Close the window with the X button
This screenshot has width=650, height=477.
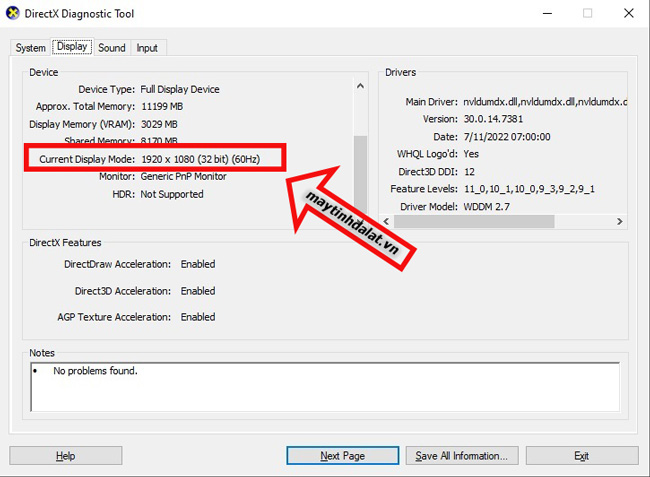tap(629, 14)
